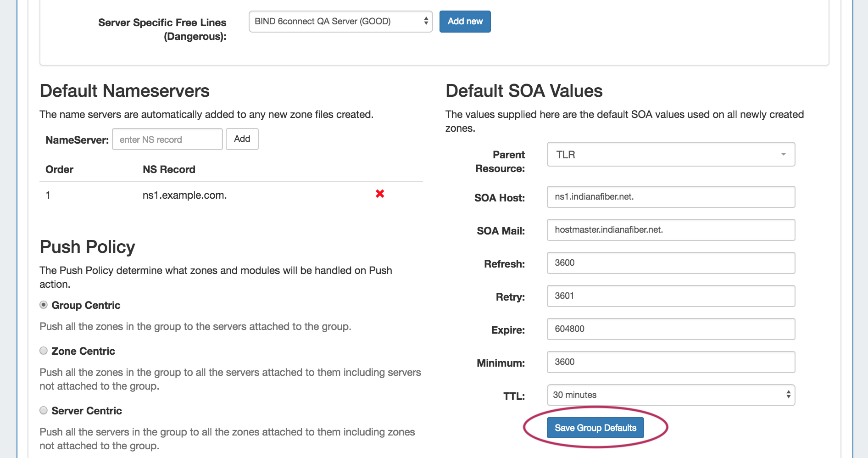
Task: Save the group defaults
Action: point(595,428)
